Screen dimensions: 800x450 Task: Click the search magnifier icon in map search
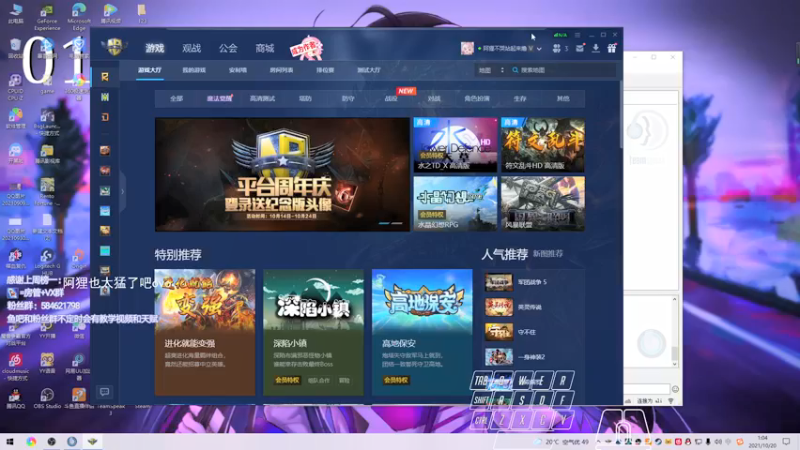click(x=515, y=70)
